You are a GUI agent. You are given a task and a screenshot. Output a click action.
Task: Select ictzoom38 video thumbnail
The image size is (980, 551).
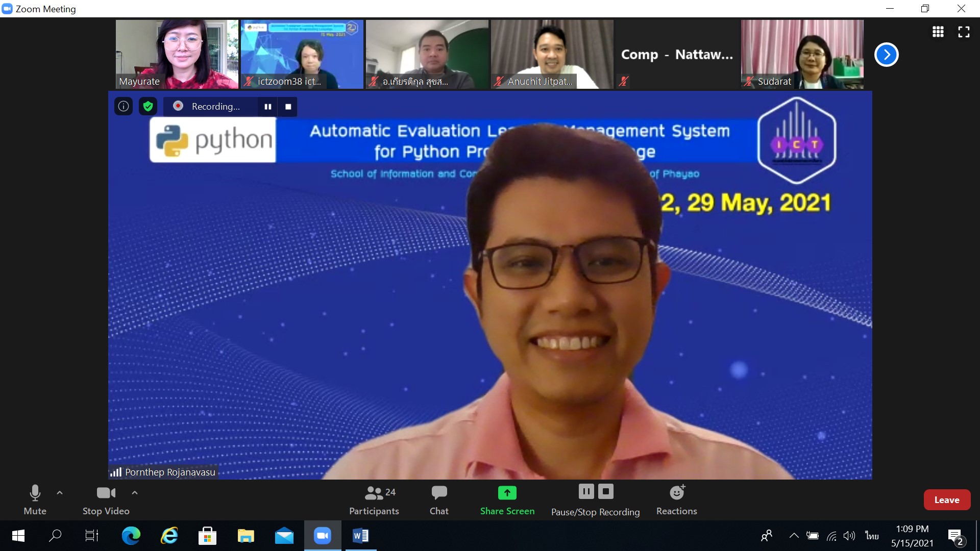302,54
